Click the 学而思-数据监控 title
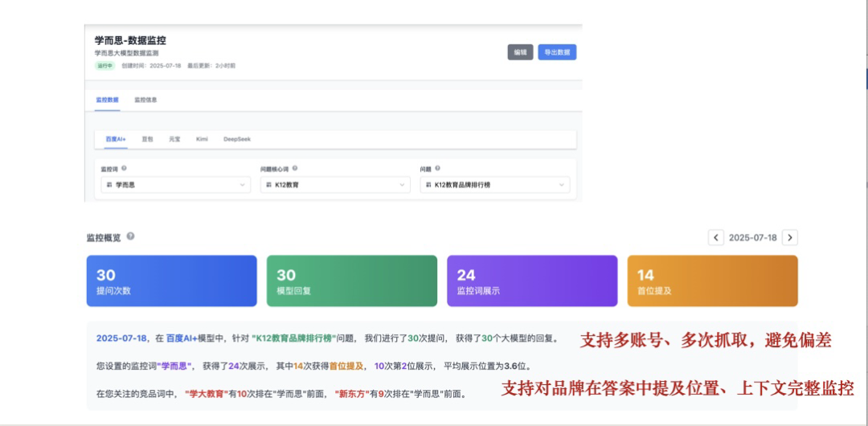This screenshot has height=426, width=868. pyautogui.click(x=130, y=40)
